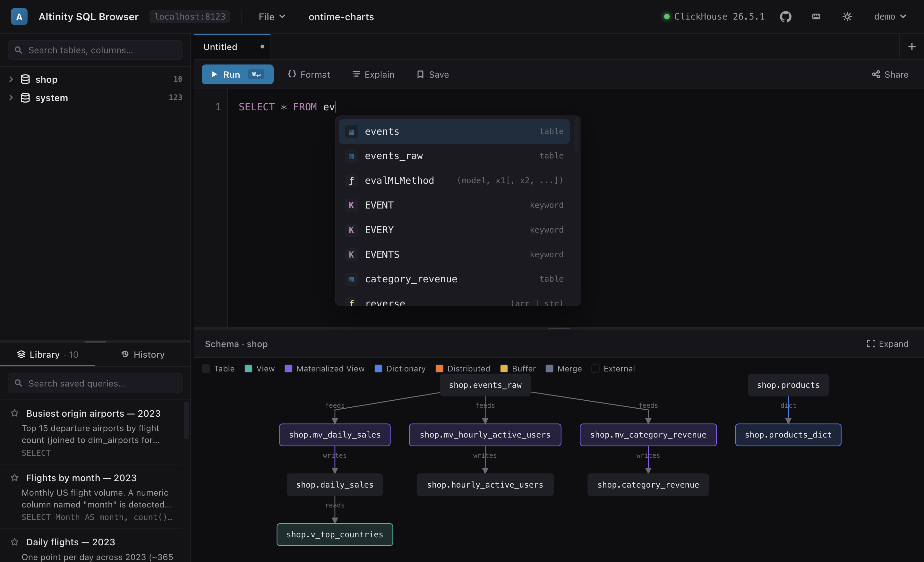Toggle the Materialized View legend filter

[x=324, y=368]
